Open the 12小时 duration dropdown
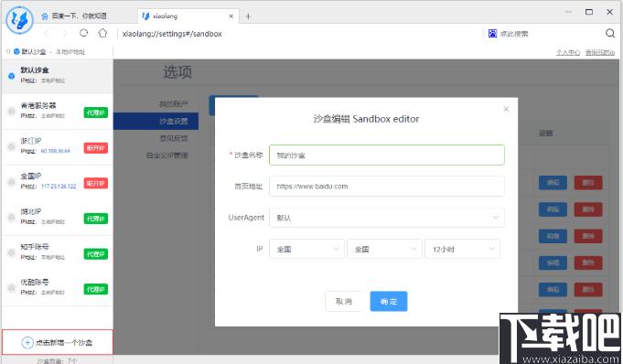623x364 pixels. coord(462,249)
